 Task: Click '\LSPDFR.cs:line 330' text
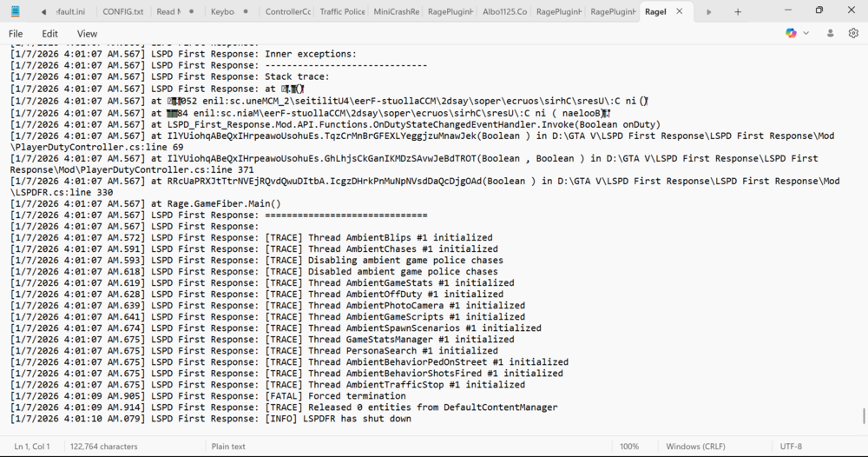(x=62, y=193)
